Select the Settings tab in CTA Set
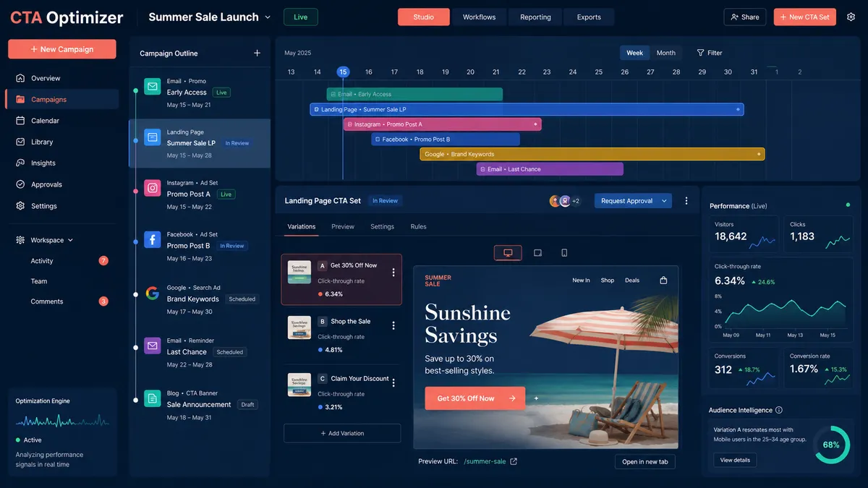 coord(383,226)
